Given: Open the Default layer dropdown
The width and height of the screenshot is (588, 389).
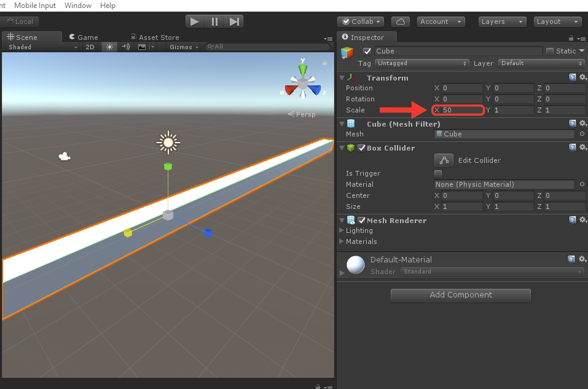Looking at the screenshot, I should [x=541, y=63].
